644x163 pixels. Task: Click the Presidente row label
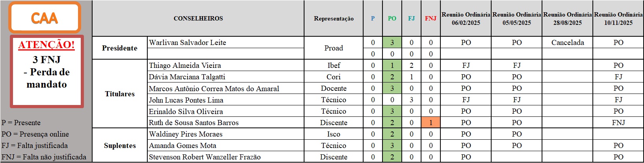coord(120,48)
